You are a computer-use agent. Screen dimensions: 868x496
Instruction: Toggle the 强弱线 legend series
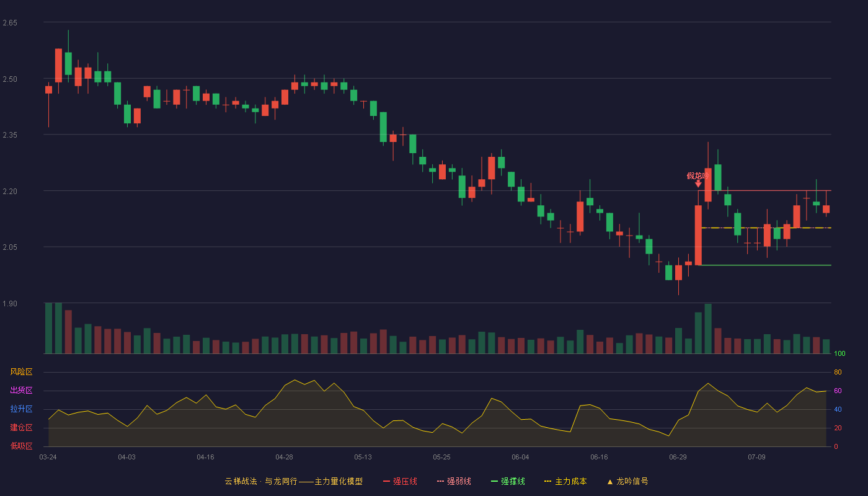point(459,482)
